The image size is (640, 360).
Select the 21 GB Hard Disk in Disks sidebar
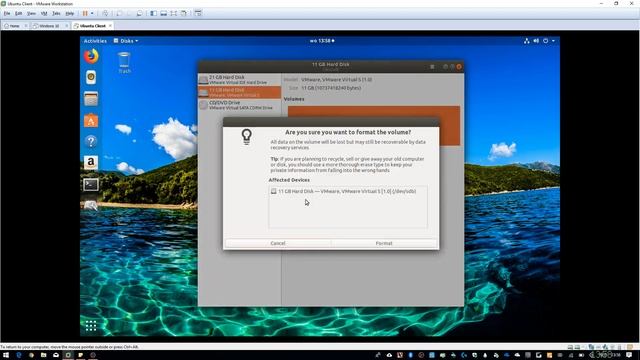click(x=240, y=80)
